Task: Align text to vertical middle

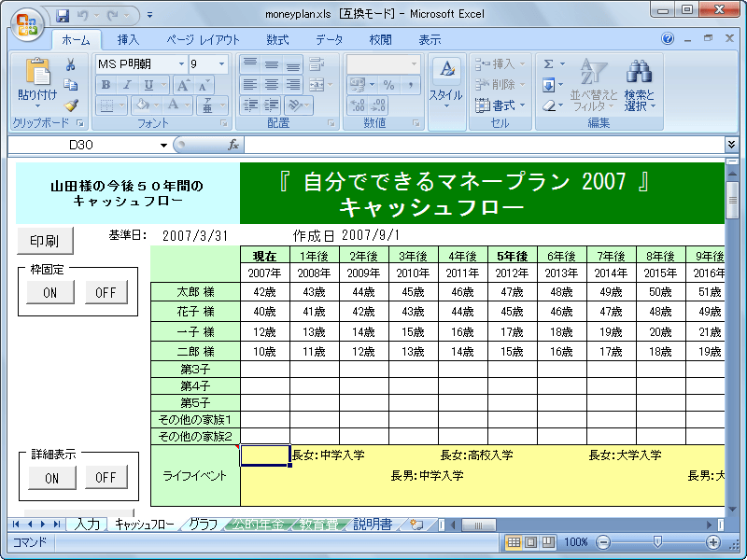Action: pyautogui.click(x=272, y=63)
